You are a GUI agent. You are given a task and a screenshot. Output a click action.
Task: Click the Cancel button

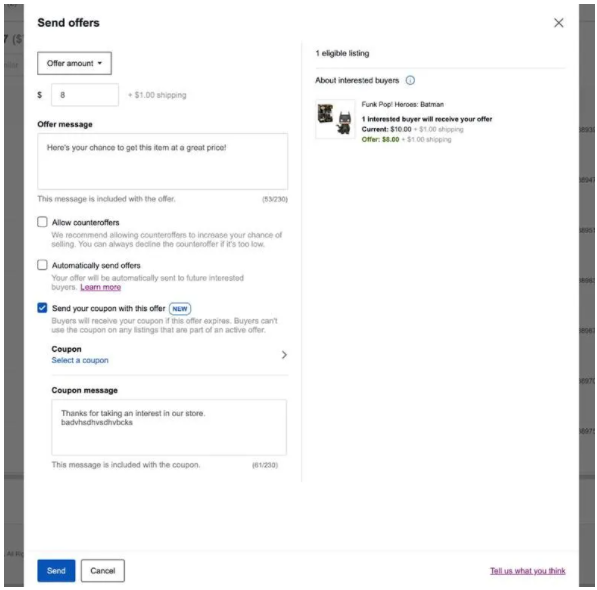[x=102, y=571]
